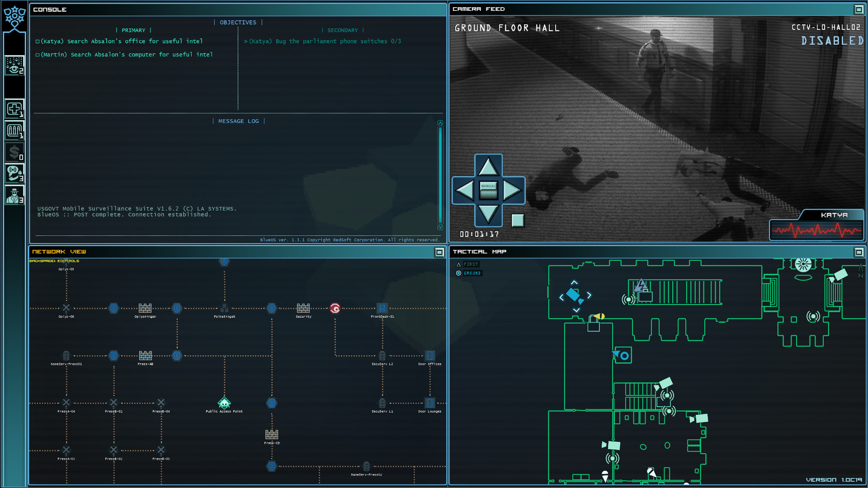Click the (BACKSPACE) CONTROLS label

click(x=54, y=261)
